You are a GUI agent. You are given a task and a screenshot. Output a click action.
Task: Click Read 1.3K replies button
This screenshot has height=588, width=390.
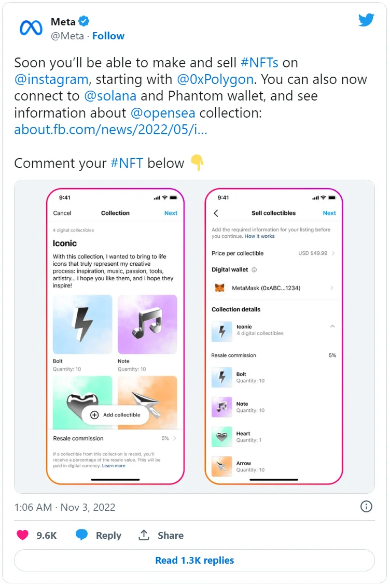(194, 560)
